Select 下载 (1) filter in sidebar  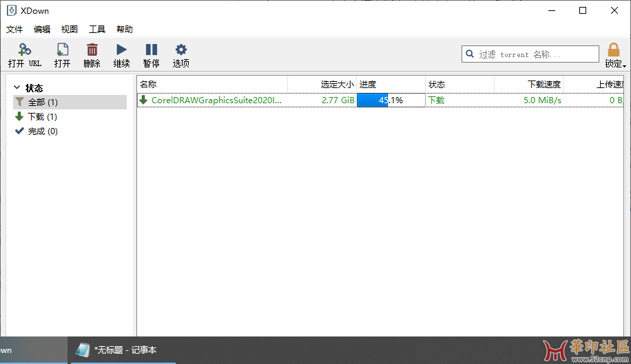pyautogui.click(x=70, y=117)
